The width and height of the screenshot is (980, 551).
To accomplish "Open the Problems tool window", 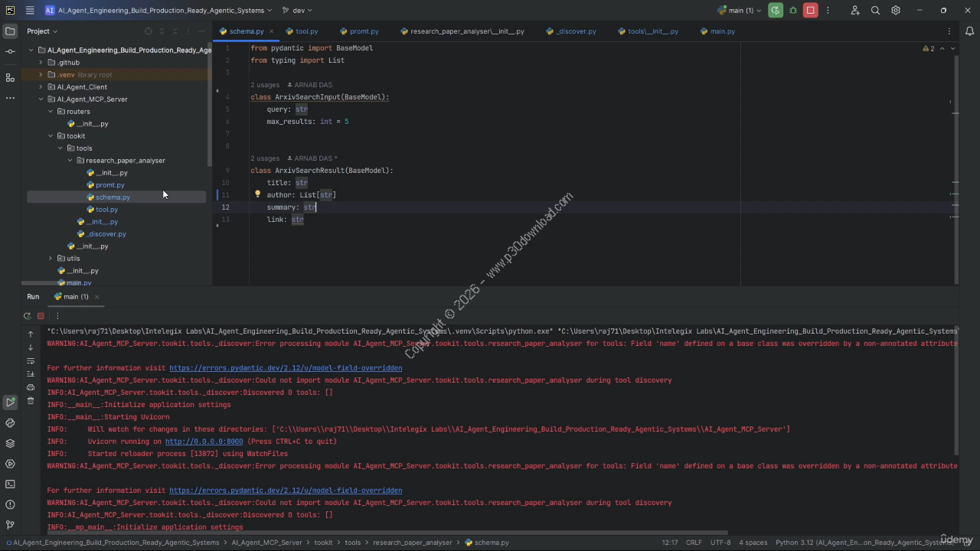I will (10, 504).
